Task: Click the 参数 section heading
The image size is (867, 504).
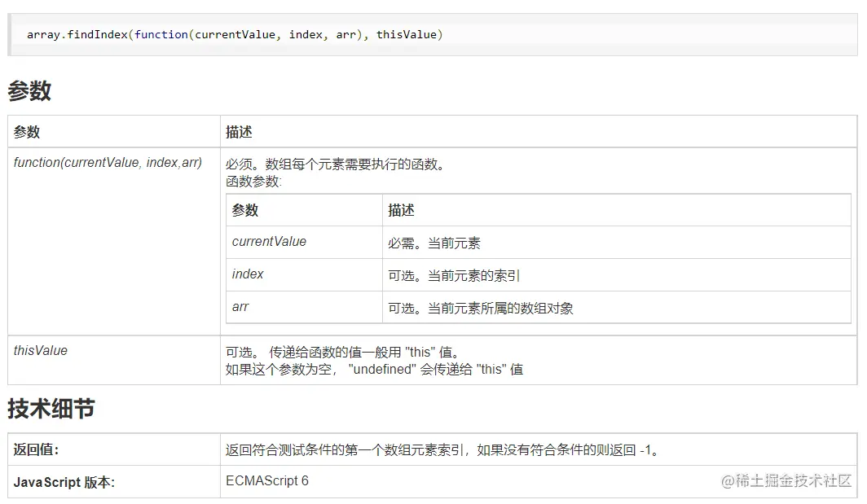Action: pos(29,91)
